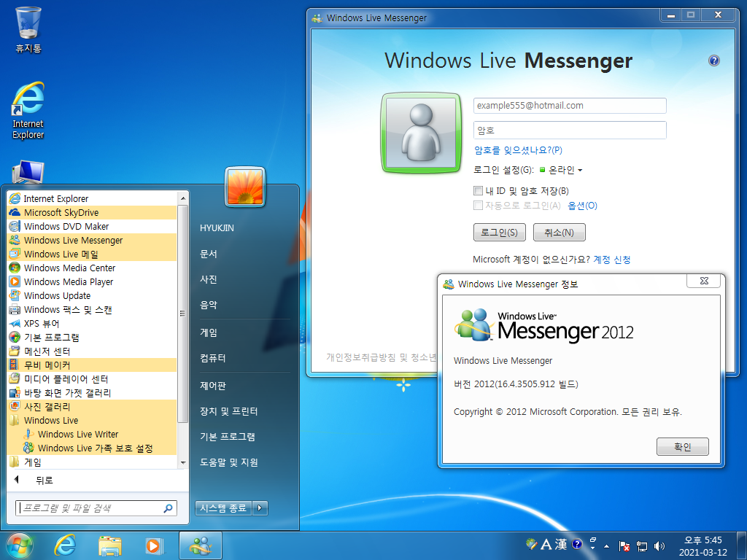Open Windows Media Player in program list
747x560 pixels.
click(x=93, y=281)
